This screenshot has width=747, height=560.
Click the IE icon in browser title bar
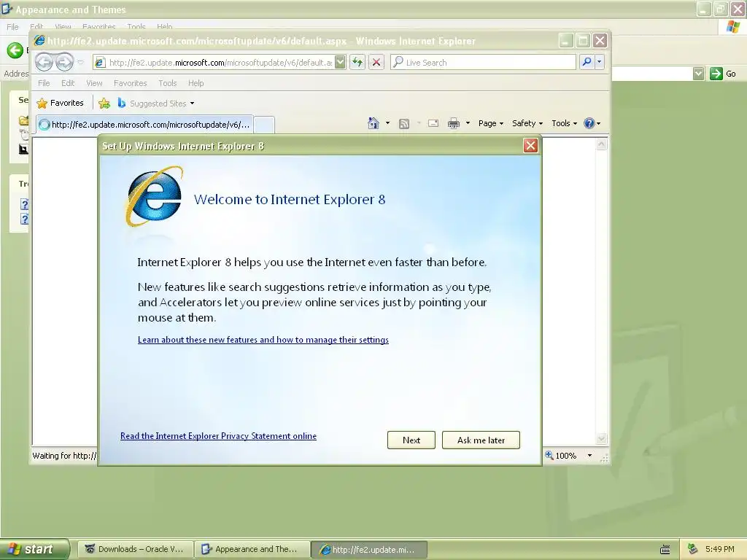click(40, 41)
